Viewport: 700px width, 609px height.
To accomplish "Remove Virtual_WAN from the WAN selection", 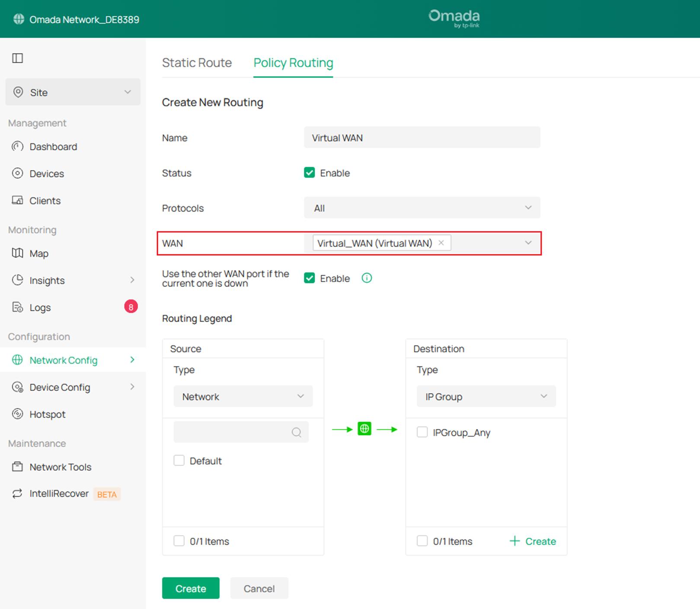I will point(441,243).
